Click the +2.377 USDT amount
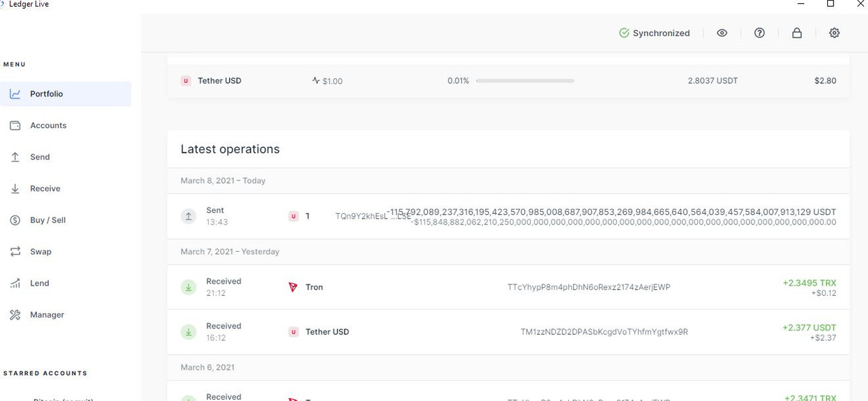The image size is (868, 401). tap(810, 328)
